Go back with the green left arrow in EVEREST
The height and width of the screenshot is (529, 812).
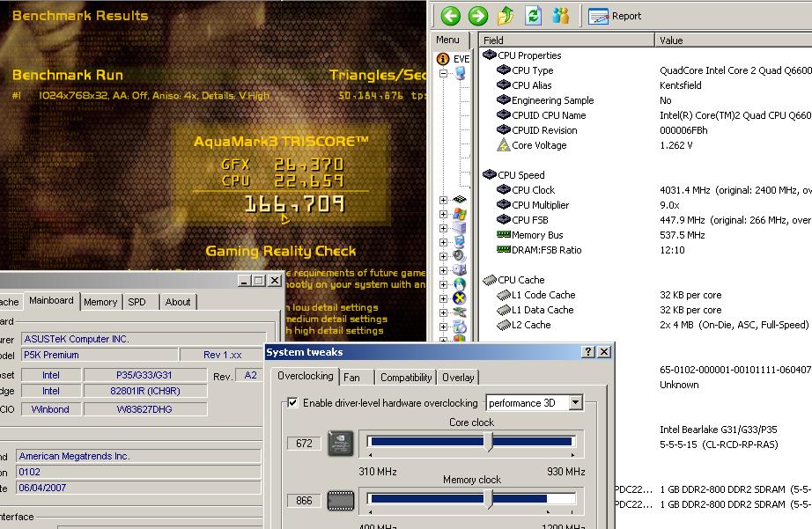click(x=451, y=16)
